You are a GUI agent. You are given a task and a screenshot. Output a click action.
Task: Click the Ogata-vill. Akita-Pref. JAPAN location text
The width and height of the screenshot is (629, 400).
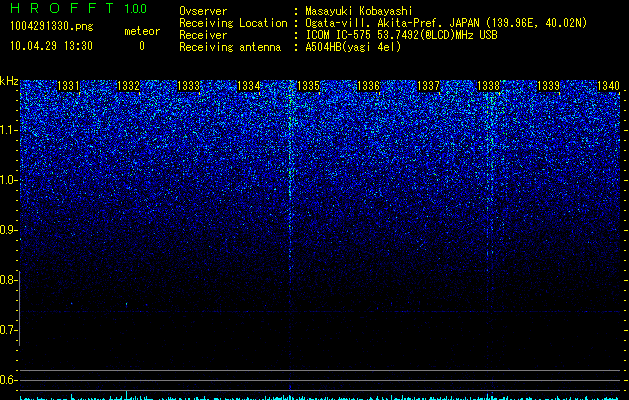point(446,23)
